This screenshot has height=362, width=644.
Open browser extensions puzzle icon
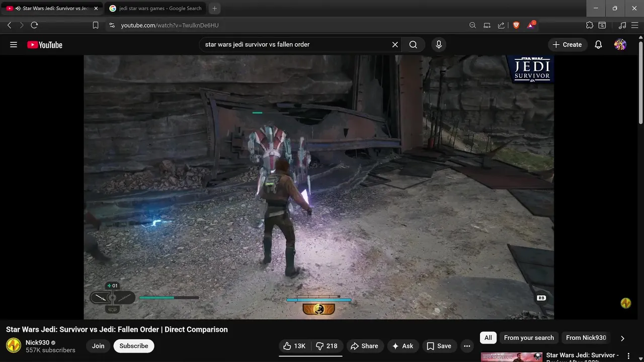click(x=590, y=25)
